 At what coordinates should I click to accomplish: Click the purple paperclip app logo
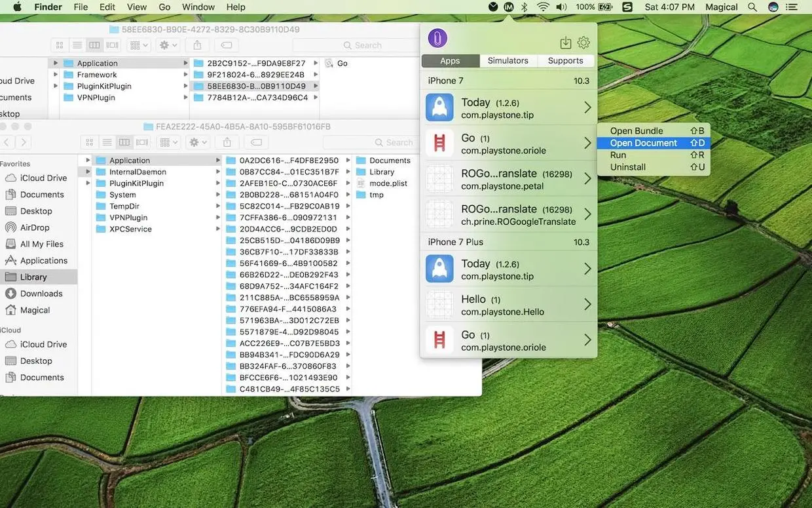click(437, 37)
